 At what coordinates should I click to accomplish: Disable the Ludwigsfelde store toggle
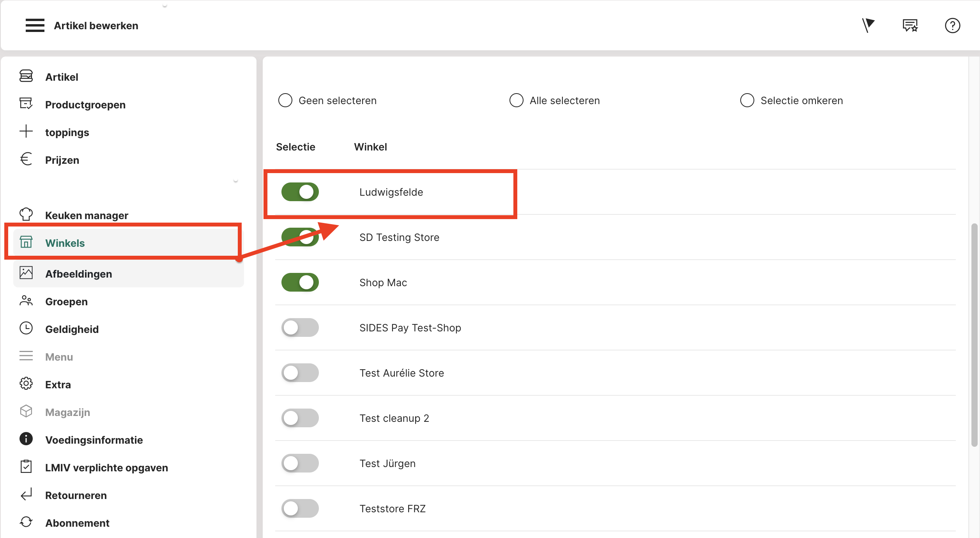point(300,192)
